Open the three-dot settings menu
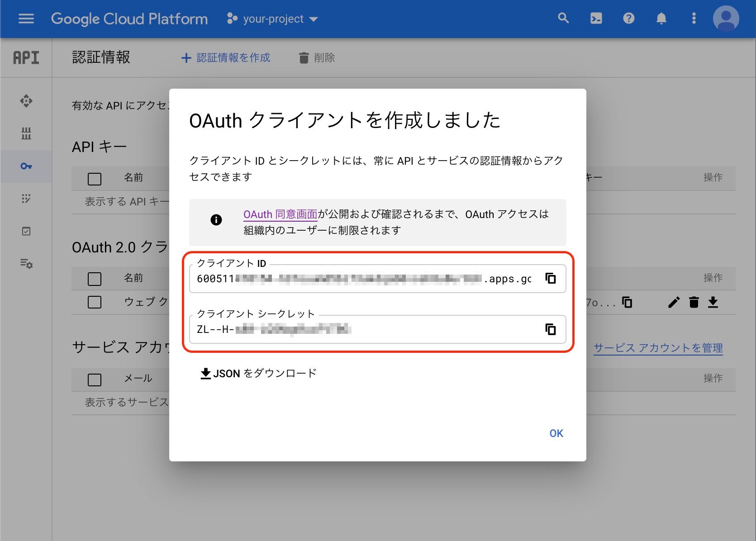This screenshot has height=541, width=756. (x=694, y=19)
